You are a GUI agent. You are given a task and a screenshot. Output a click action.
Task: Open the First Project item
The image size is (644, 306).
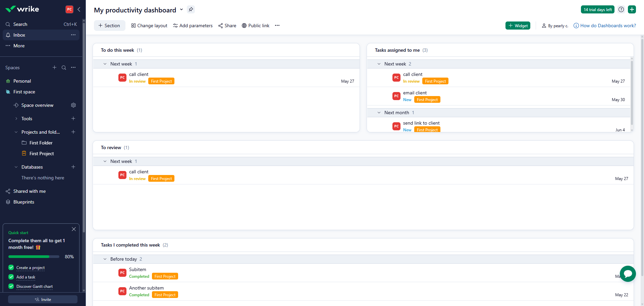pos(42,154)
